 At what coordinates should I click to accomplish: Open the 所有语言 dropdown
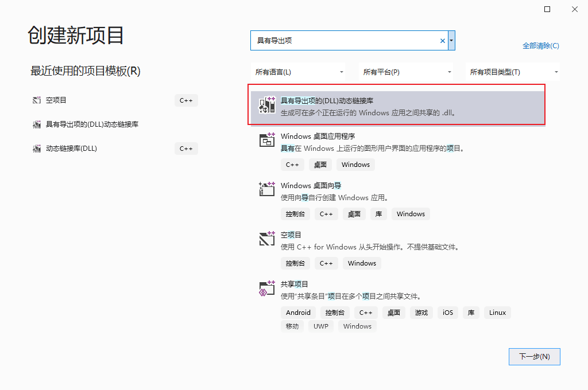pyautogui.click(x=298, y=71)
